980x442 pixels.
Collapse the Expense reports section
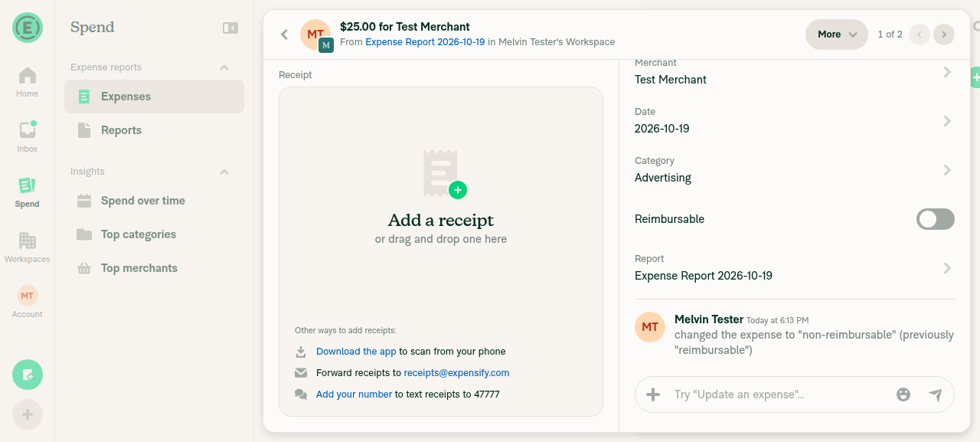pyautogui.click(x=224, y=67)
